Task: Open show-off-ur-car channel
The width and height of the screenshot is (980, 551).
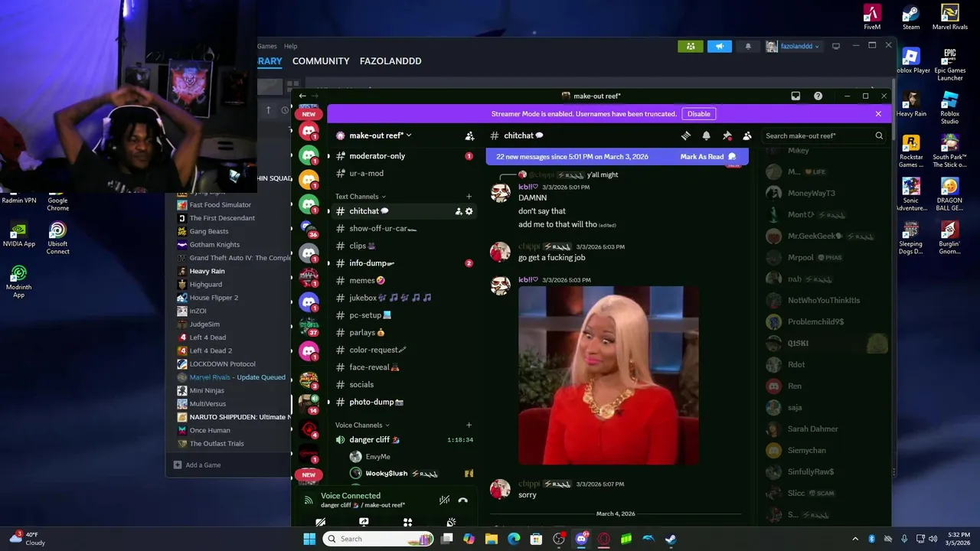Action: point(402,229)
